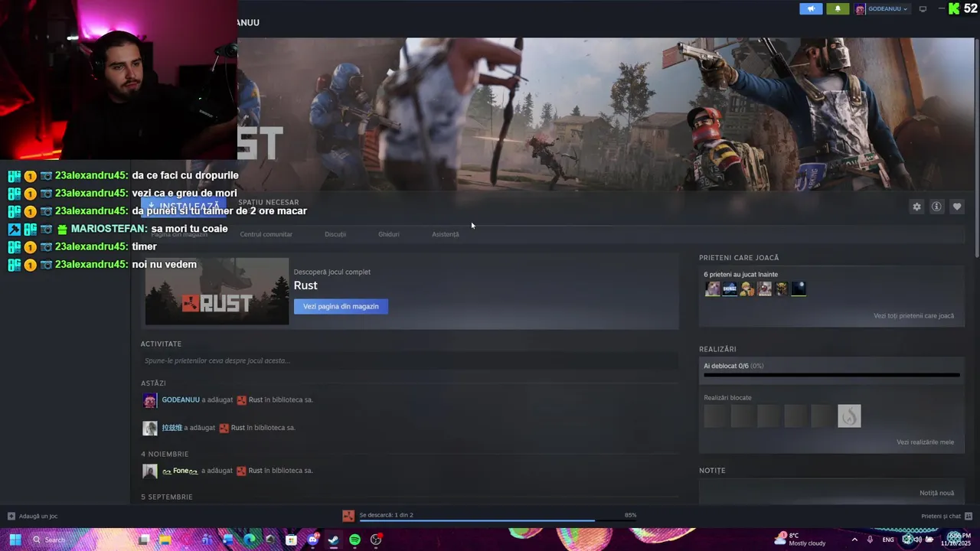Open GODEANUU name link in activity feed
The width and height of the screenshot is (980, 551).
click(181, 399)
